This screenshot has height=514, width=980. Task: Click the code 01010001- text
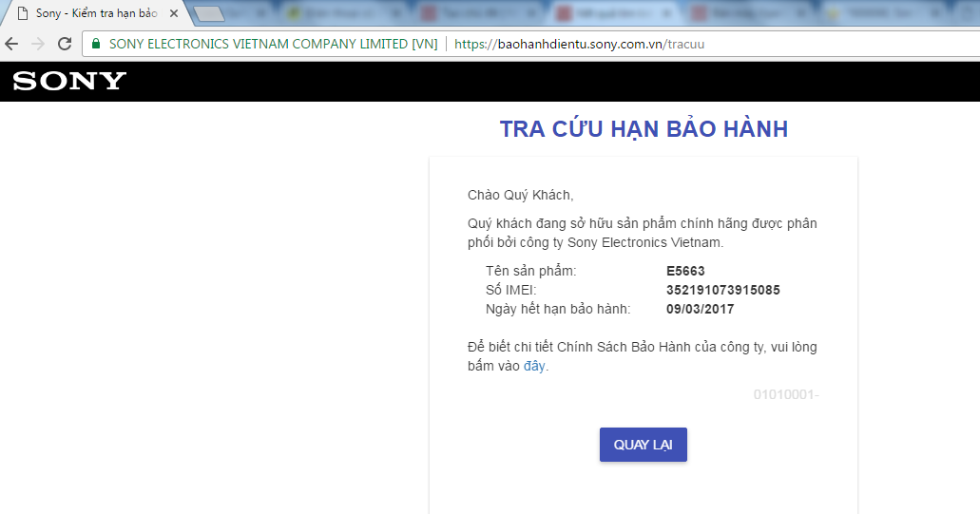(786, 394)
